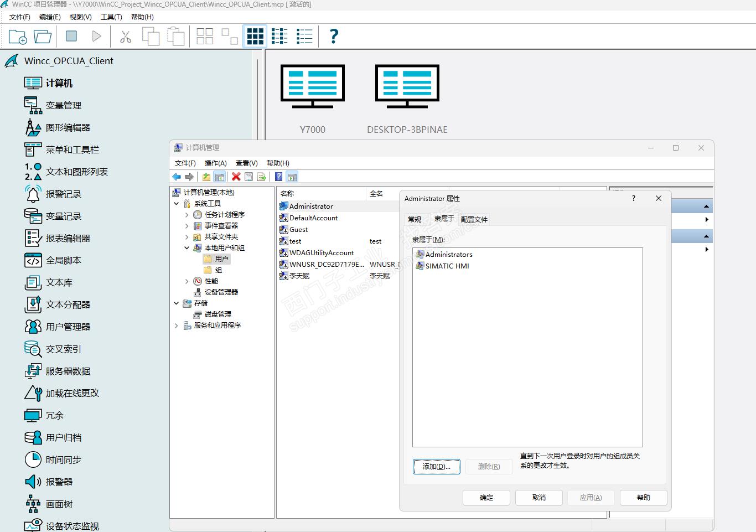This screenshot has height=532, width=756.
Task: Click the blue Back arrow in 计算机管理 toolbar
Action: coord(177,177)
